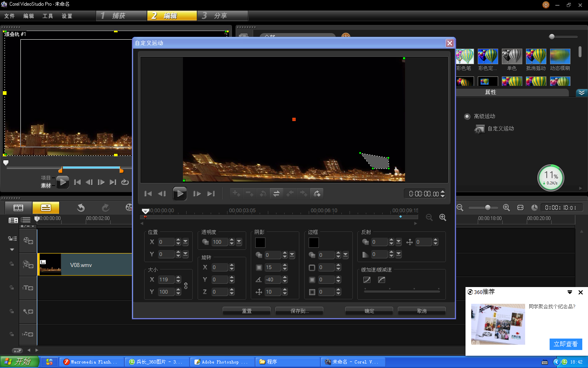Redo the action in timeline toolbar
588x368 pixels.
pos(105,208)
